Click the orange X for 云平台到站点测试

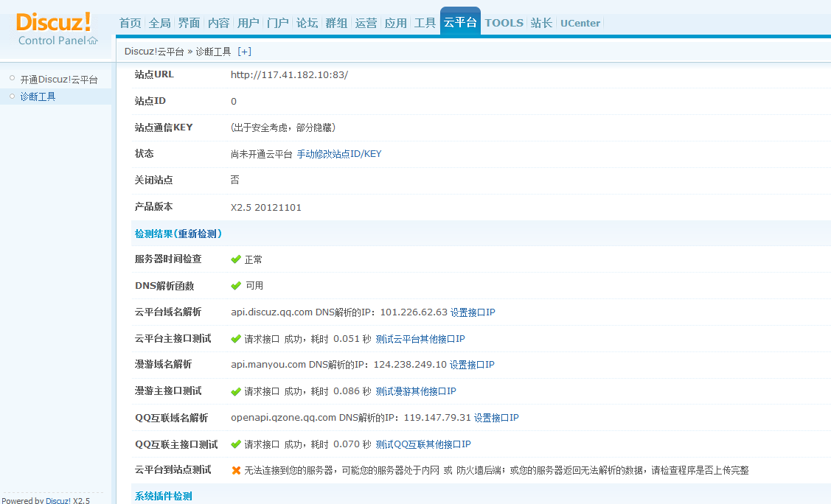tap(236, 470)
